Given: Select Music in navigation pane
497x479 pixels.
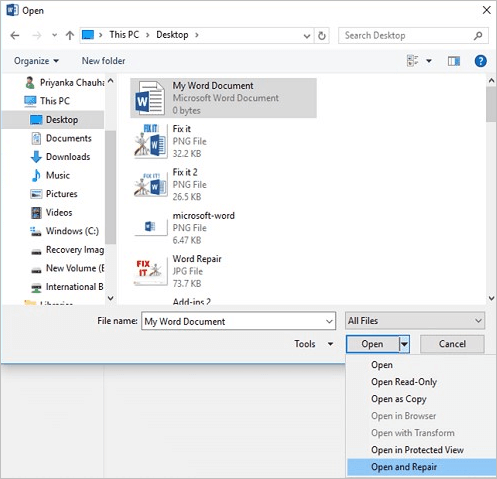Looking at the screenshot, I should coord(50,175).
